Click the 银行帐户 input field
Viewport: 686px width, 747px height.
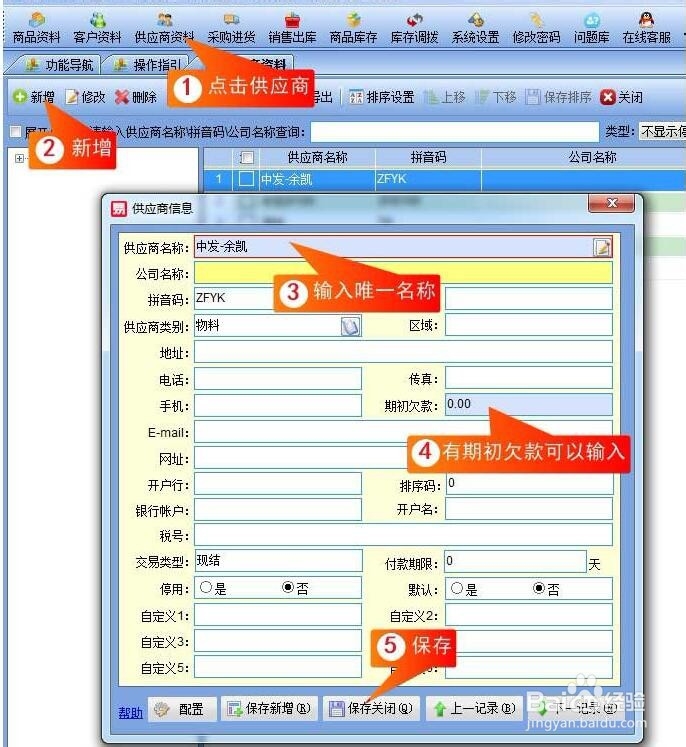coord(278,510)
